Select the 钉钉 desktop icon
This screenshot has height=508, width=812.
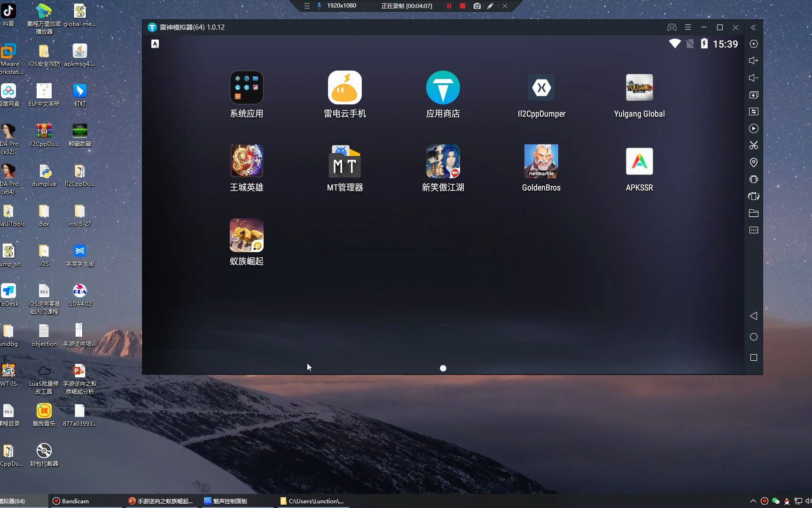point(80,95)
